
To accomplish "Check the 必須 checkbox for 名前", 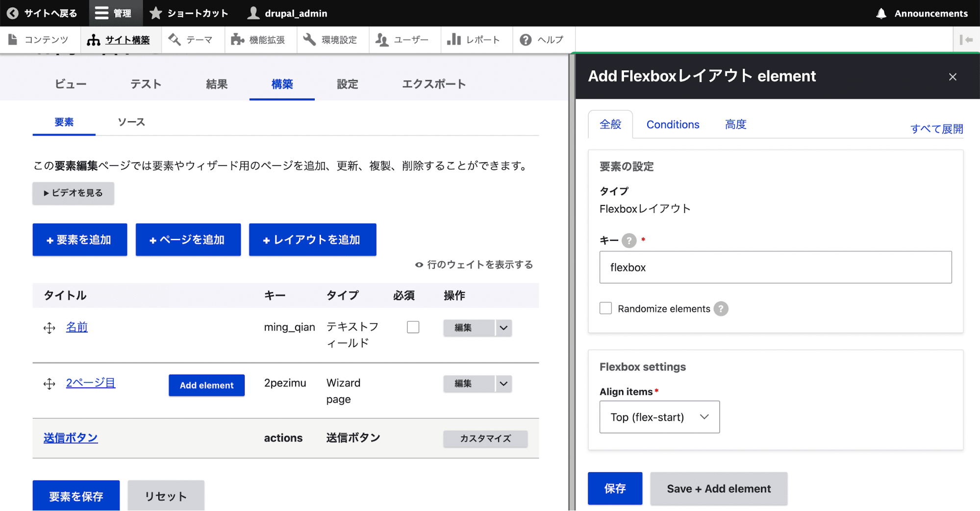I will tap(413, 327).
